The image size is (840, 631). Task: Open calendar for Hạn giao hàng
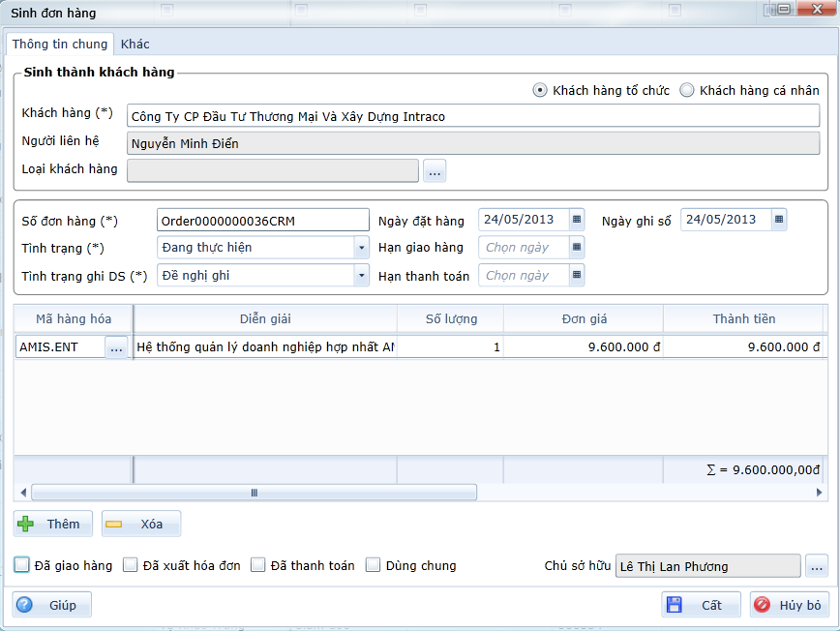tap(577, 248)
